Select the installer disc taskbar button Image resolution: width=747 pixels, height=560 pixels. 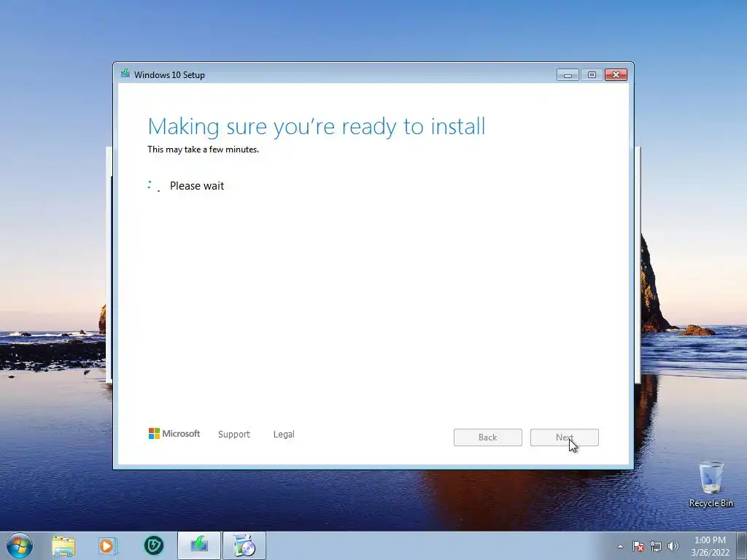244,545
